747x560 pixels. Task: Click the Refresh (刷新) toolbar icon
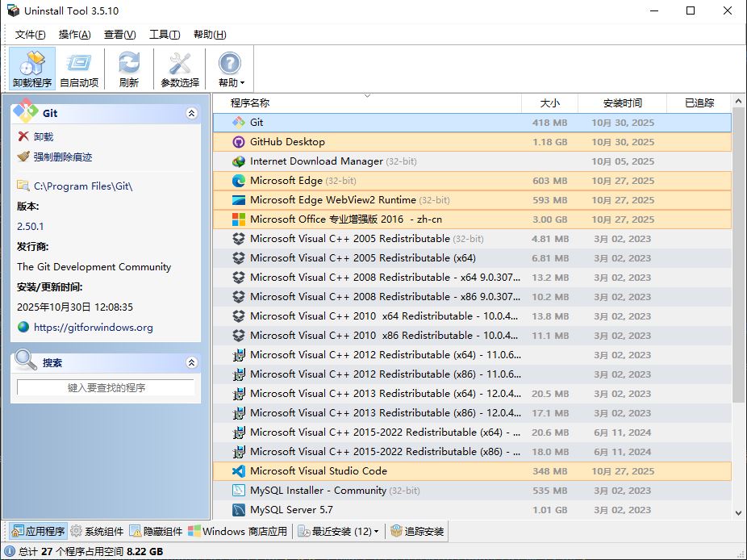coord(128,69)
